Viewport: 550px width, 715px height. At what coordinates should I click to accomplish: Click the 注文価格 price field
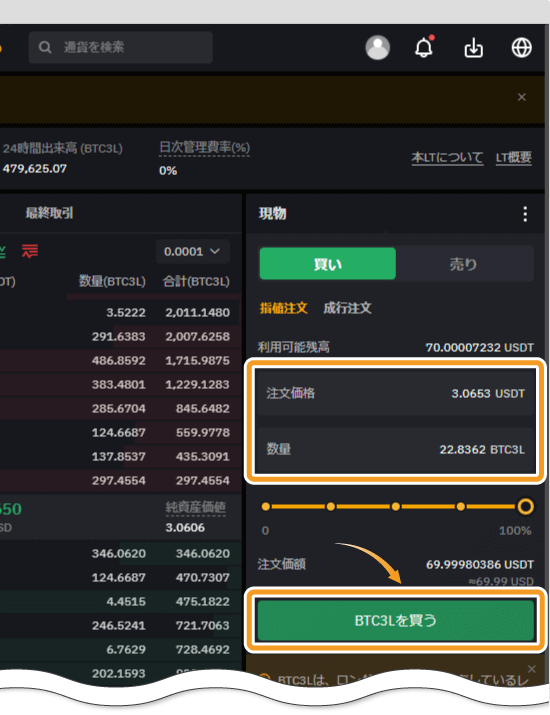[x=395, y=393]
